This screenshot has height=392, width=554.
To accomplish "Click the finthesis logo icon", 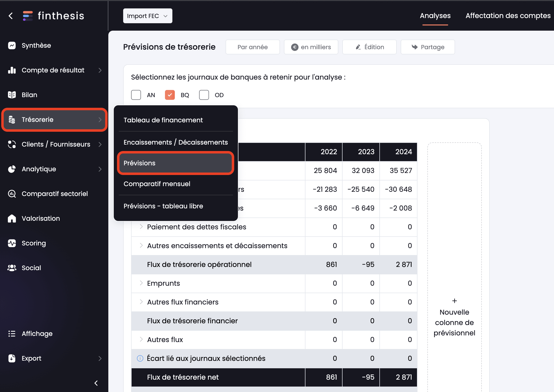I will click(28, 16).
